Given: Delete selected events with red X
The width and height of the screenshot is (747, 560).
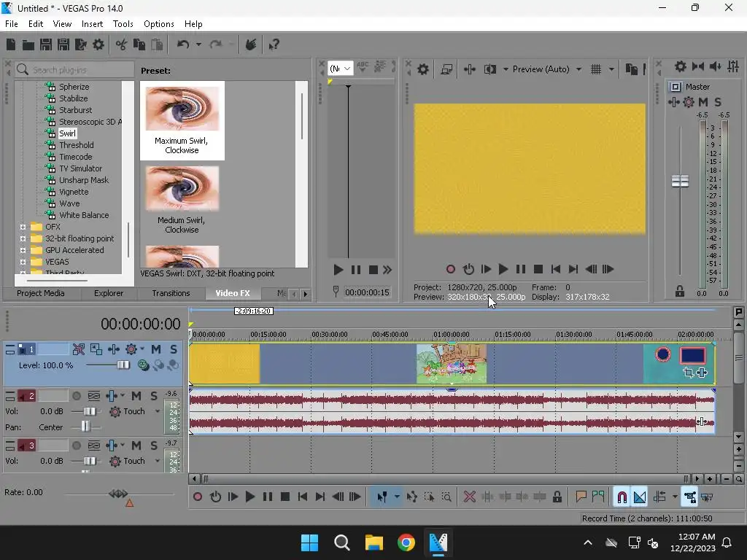Looking at the screenshot, I should 470,497.
